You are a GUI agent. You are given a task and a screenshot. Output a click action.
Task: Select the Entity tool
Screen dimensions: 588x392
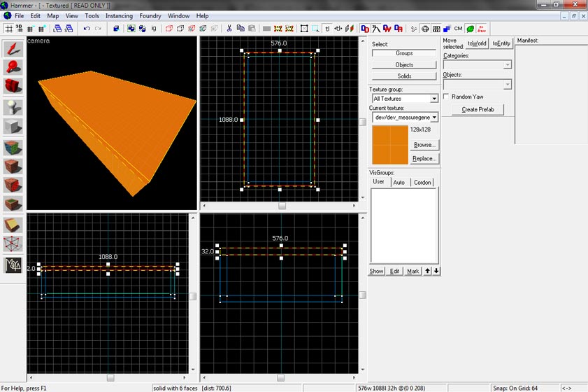13,108
